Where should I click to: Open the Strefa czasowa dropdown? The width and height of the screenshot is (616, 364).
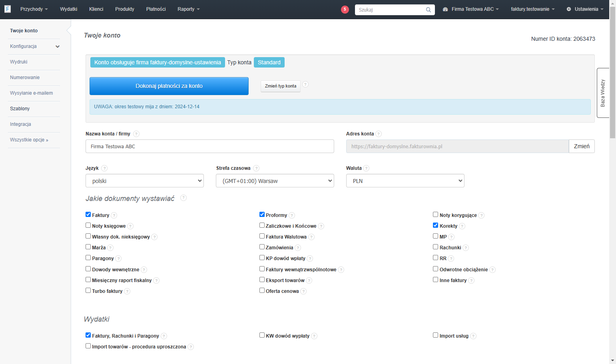point(275,181)
